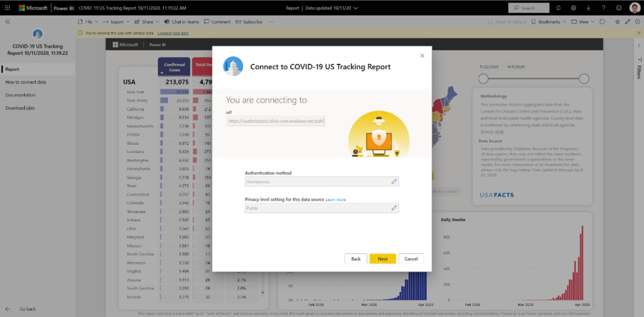Click the info icon in toolbar
Image resolution: width=644 pixels, height=317 pixels.
pos(637,22)
